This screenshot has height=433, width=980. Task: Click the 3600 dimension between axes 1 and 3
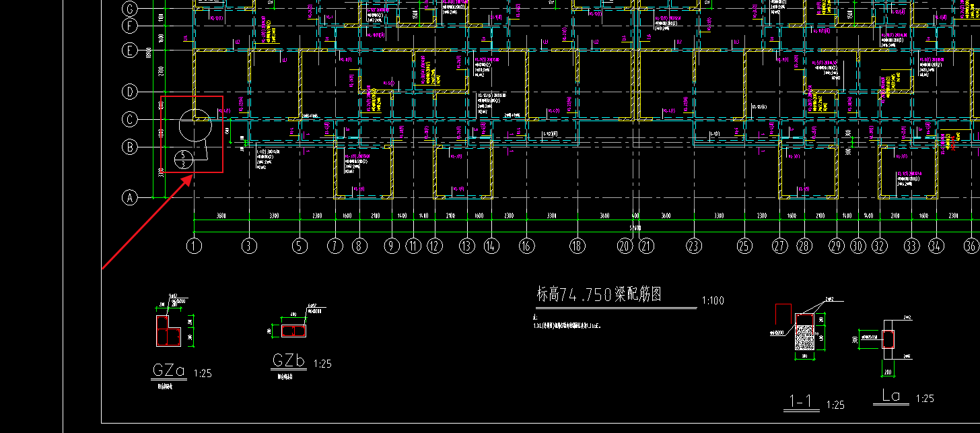coord(221,216)
